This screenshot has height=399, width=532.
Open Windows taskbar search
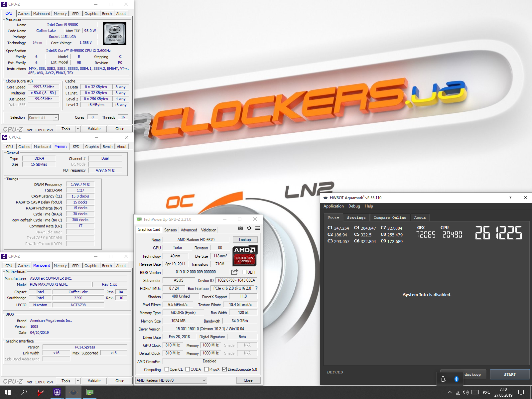[x=24, y=392]
